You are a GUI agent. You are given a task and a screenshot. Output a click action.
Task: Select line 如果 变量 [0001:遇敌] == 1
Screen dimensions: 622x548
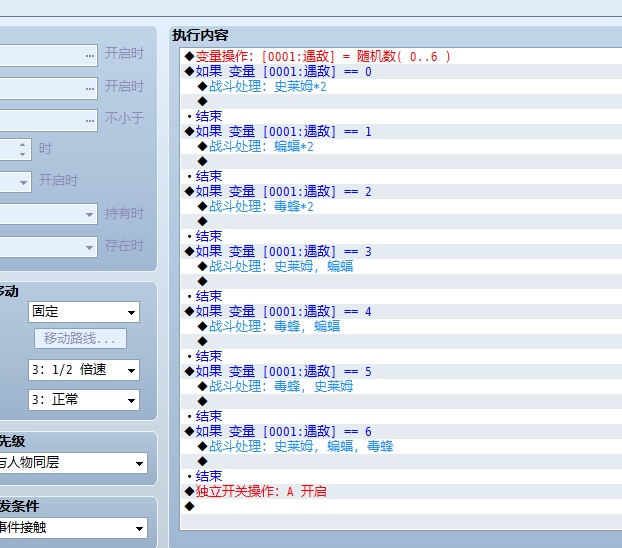(401, 131)
